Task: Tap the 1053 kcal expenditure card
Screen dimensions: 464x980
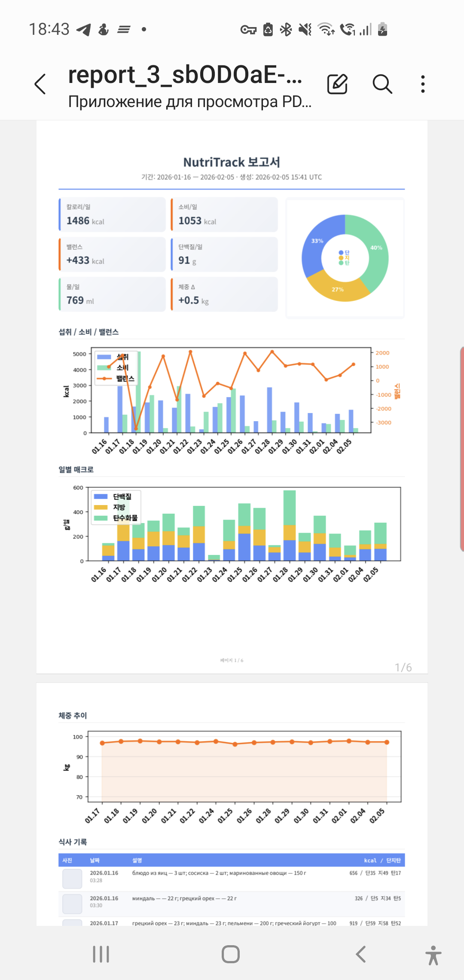Action: pyautogui.click(x=224, y=214)
